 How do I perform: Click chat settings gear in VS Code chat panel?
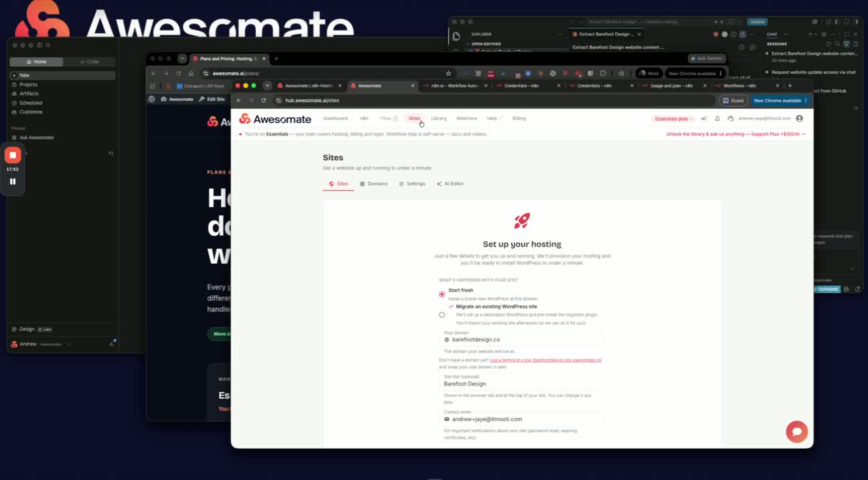click(824, 34)
